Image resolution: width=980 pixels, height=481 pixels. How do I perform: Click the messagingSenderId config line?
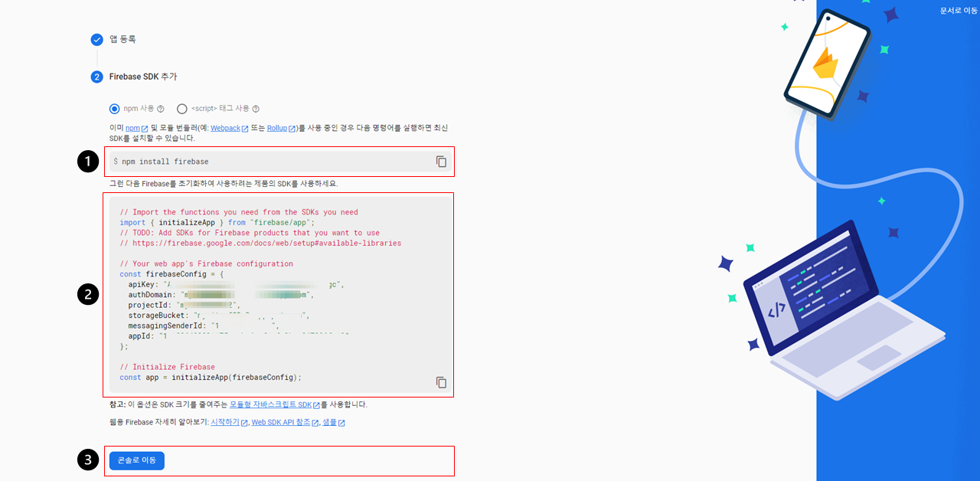point(203,326)
